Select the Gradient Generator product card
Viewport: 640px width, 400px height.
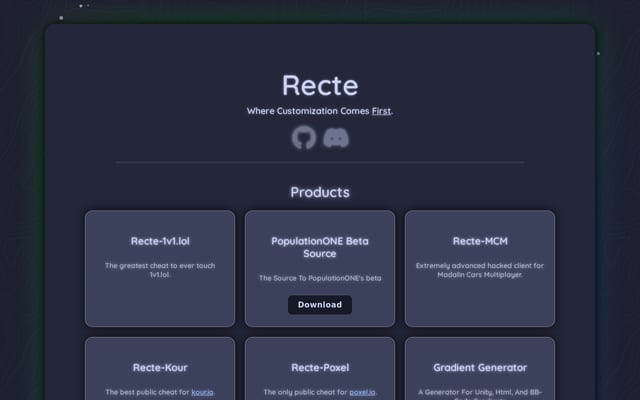click(480, 369)
